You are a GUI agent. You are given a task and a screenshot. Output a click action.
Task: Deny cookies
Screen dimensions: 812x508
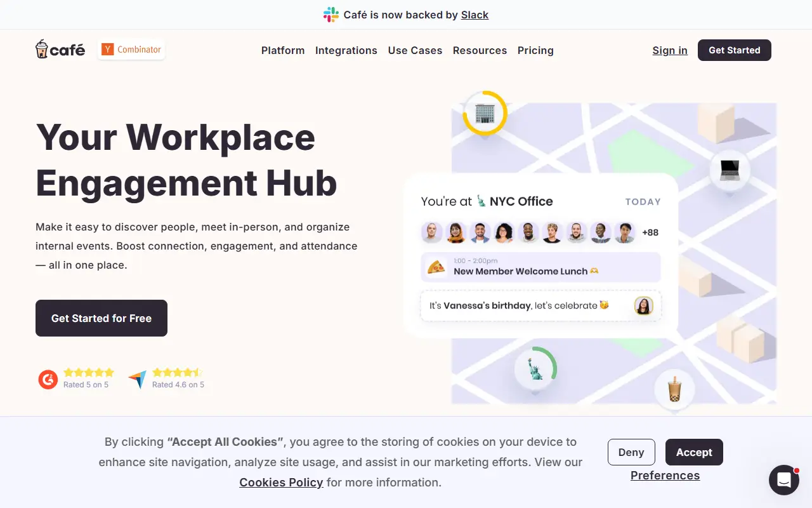(631, 452)
